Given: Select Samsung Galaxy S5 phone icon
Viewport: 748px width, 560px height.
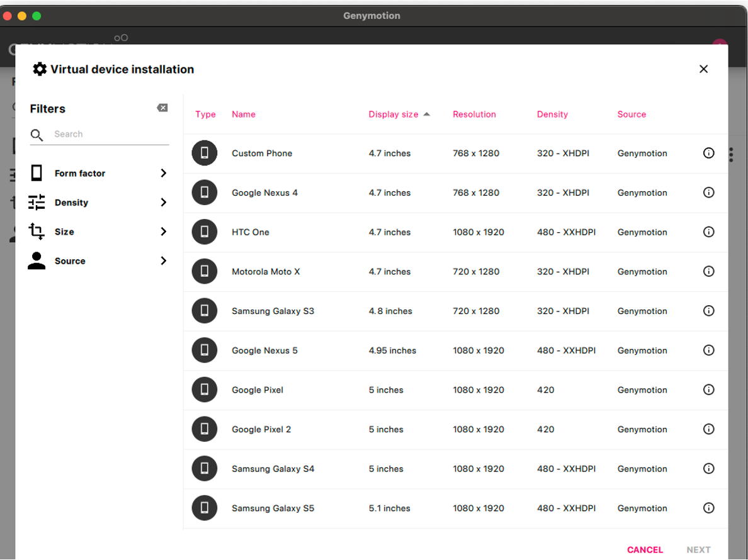Looking at the screenshot, I should [x=205, y=508].
